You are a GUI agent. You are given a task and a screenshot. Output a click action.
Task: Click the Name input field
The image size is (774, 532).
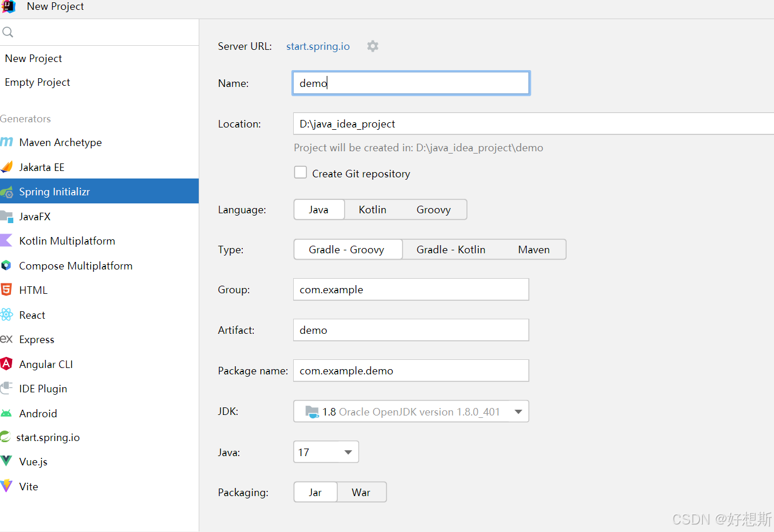point(411,83)
